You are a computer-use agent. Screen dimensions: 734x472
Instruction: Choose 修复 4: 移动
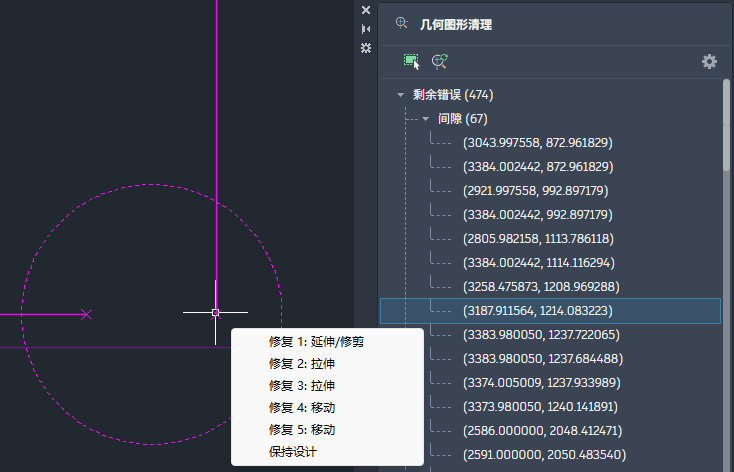tap(327, 408)
